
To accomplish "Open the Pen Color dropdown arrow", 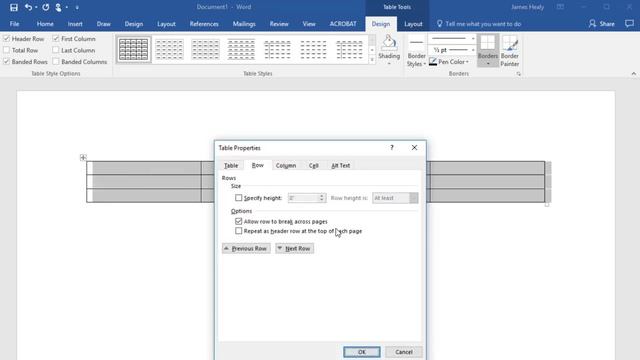I will pyautogui.click(x=467, y=62).
